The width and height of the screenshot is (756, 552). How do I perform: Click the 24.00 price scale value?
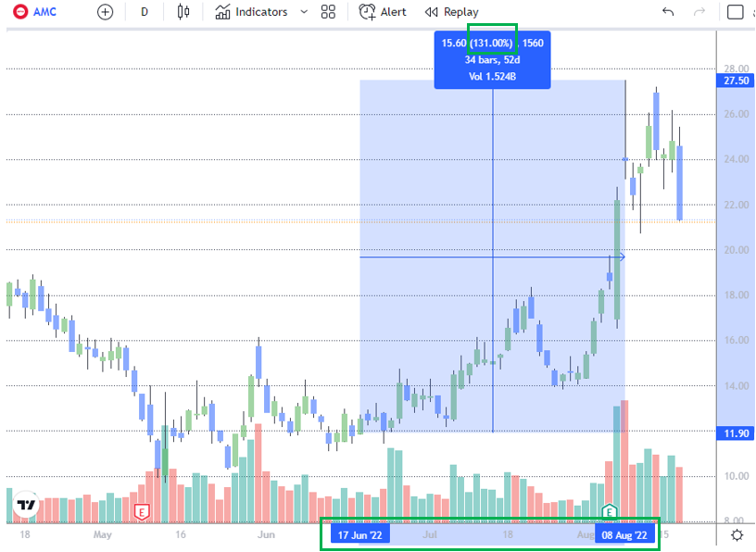737,159
